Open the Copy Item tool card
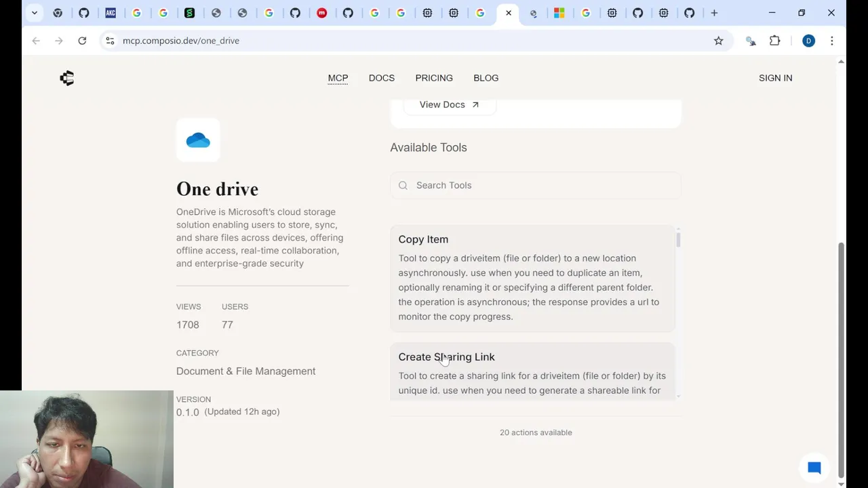 [x=532, y=279]
